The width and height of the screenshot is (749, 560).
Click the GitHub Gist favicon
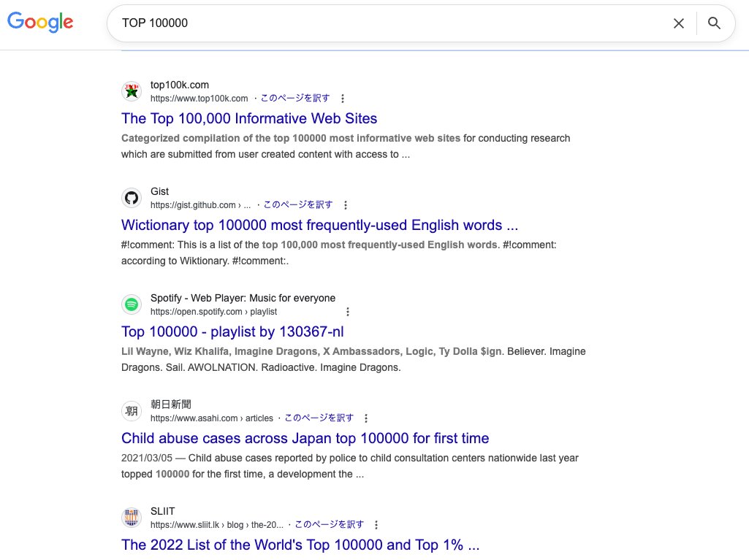pos(132,198)
